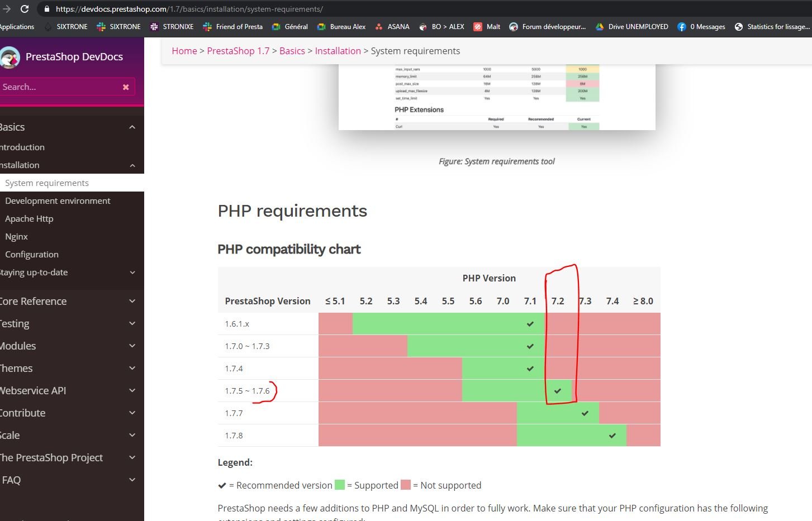The height and width of the screenshot is (521, 812).
Task: Open the ASANA bookmark
Action: (x=392, y=26)
